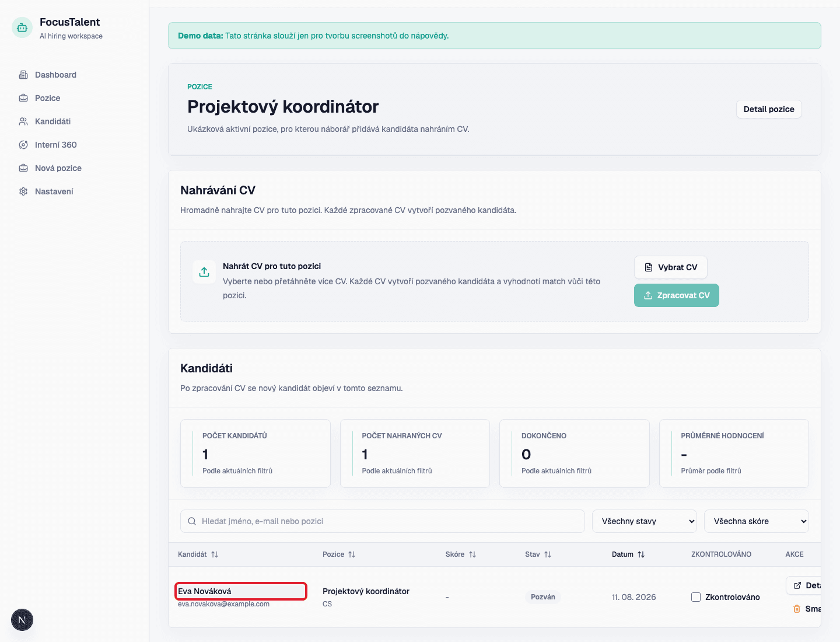The width and height of the screenshot is (840, 642).
Task: Sort candidates by Skóre column arrows
Action: [x=473, y=554]
